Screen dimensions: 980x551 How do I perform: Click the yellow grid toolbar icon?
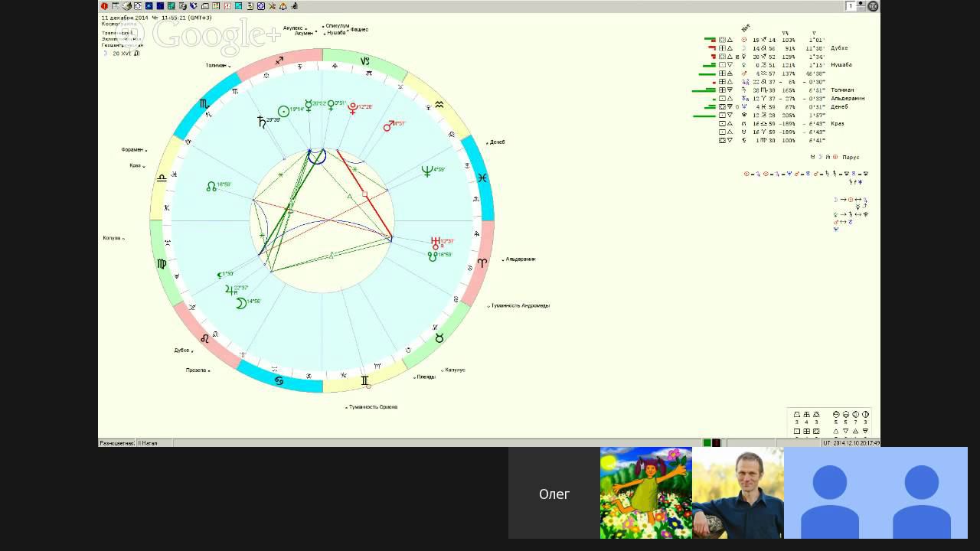tap(216, 6)
